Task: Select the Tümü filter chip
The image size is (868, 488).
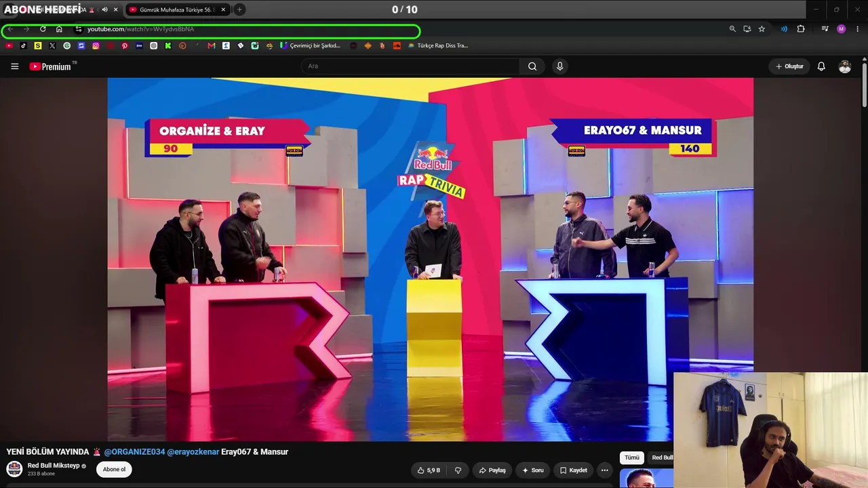Action: pyautogui.click(x=632, y=457)
